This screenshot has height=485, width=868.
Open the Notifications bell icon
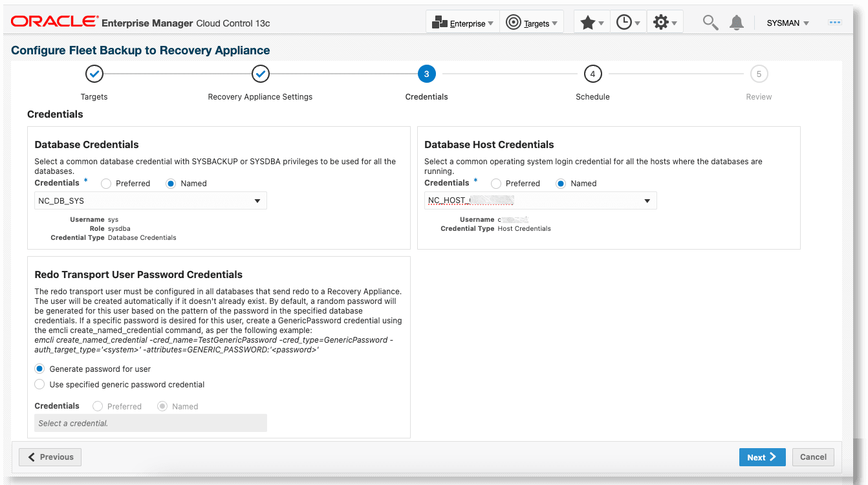(x=736, y=21)
